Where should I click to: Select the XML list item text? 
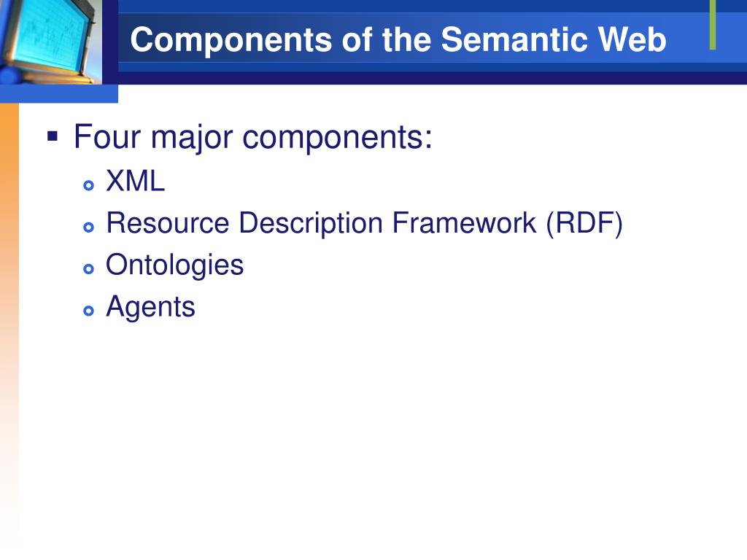(x=135, y=181)
